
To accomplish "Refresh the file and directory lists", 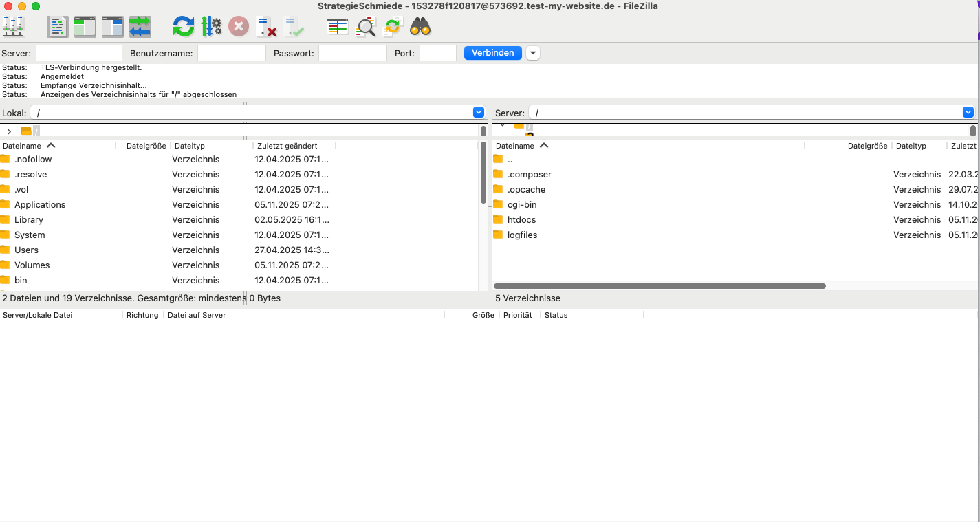I will click(184, 27).
